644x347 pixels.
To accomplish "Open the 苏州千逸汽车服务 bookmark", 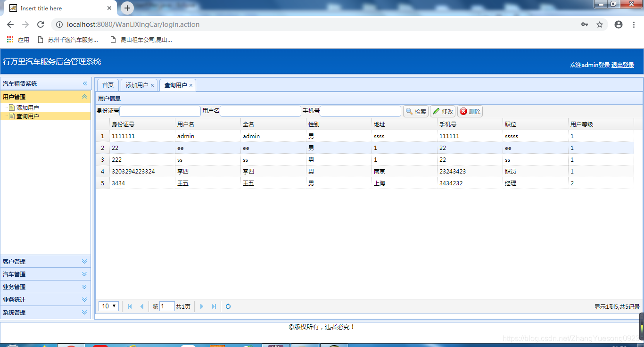I will (x=68, y=40).
